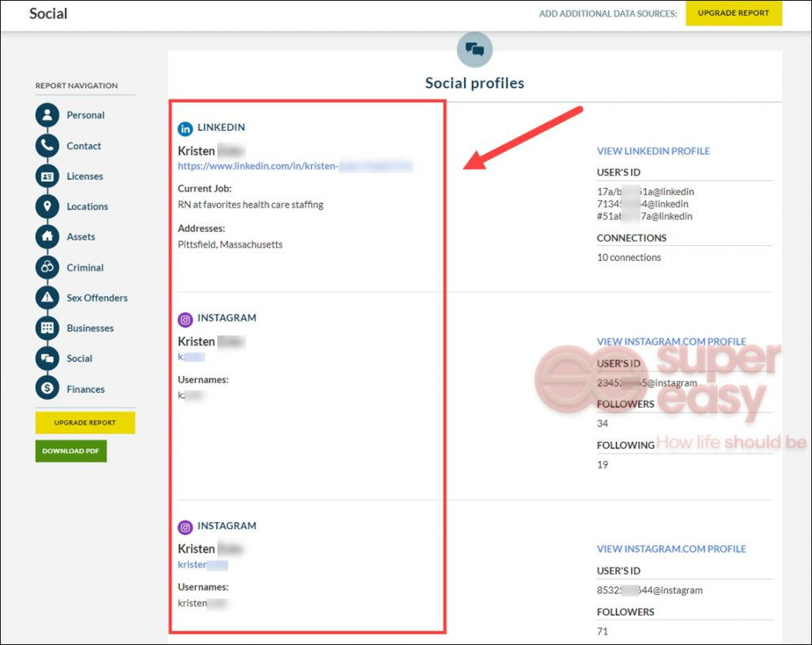Viewport: 812px width, 645px height.
Task: Click the 'RN at favorites health care staffing' text
Action: pyautogui.click(x=251, y=205)
